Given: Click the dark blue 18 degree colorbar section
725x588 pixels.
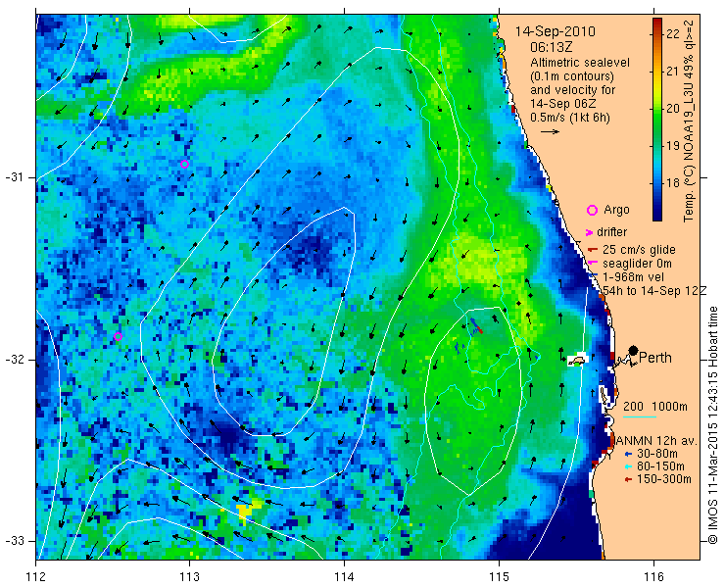Looking at the screenshot, I should [657, 183].
